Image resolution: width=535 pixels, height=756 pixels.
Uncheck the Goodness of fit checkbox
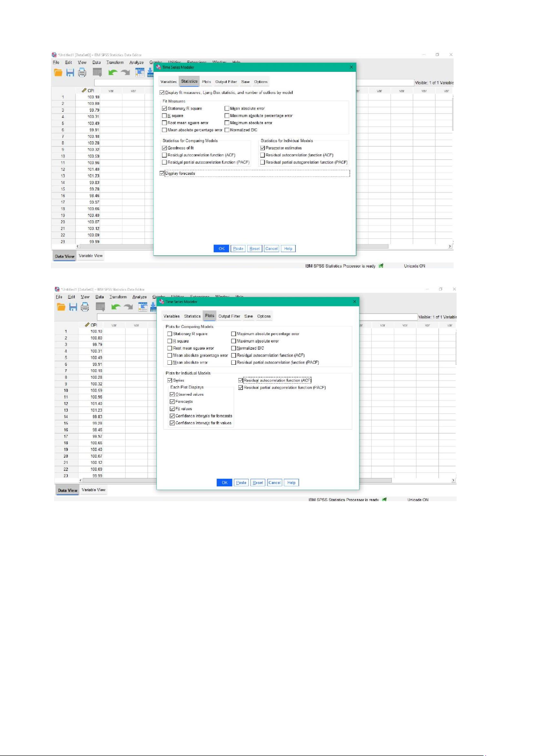(x=164, y=148)
